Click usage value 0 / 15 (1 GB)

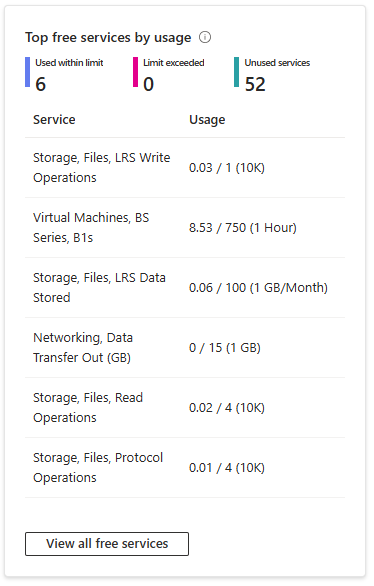coord(225,348)
